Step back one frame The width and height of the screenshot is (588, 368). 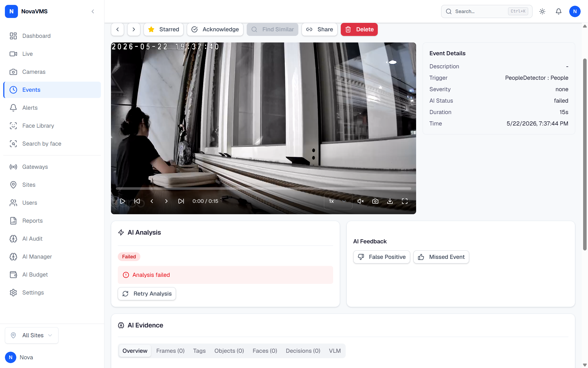tap(152, 201)
